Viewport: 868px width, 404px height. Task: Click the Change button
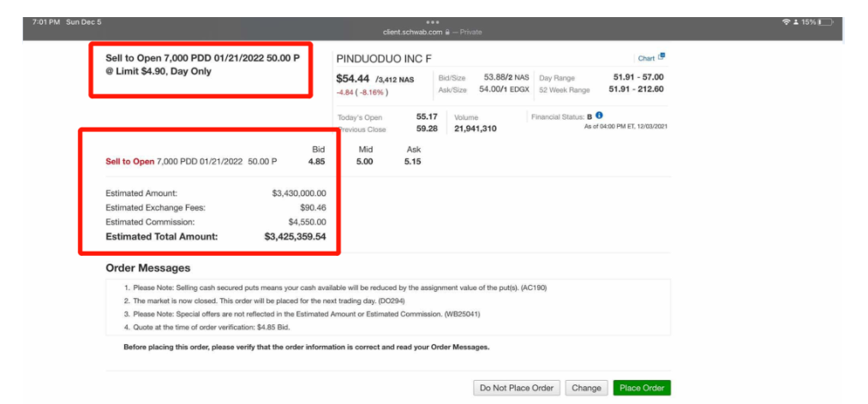coord(586,388)
